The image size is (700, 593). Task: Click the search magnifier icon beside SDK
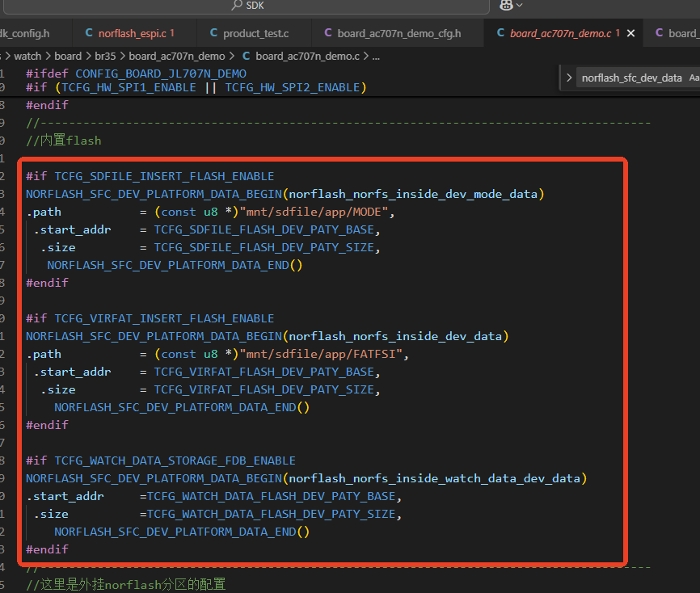(237, 5)
